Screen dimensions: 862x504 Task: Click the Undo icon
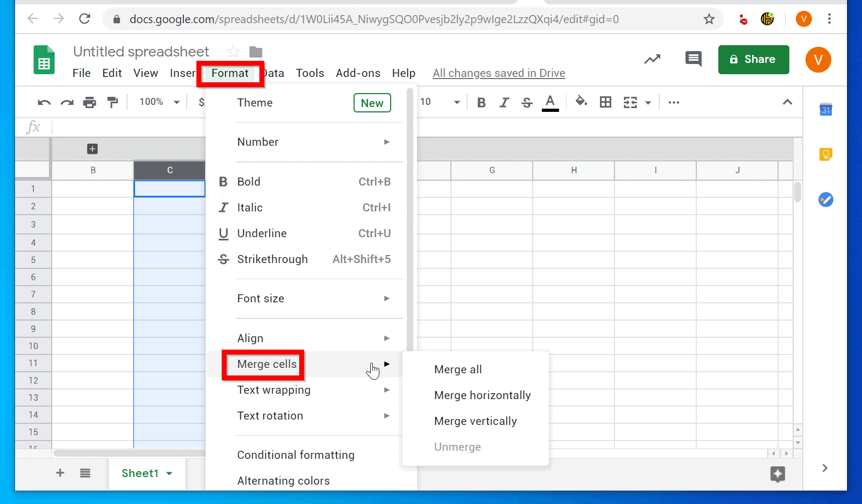pyautogui.click(x=44, y=102)
